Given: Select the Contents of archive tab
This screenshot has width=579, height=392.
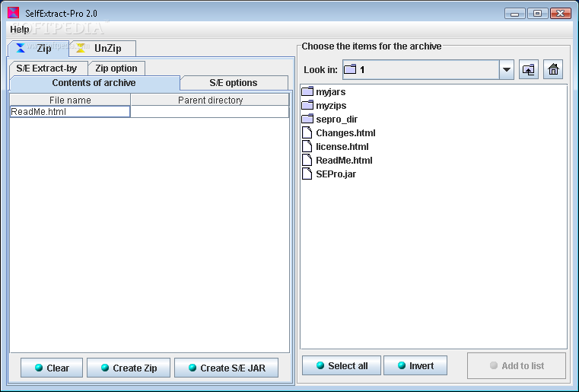Looking at the screenshot, I should point(94,83).
